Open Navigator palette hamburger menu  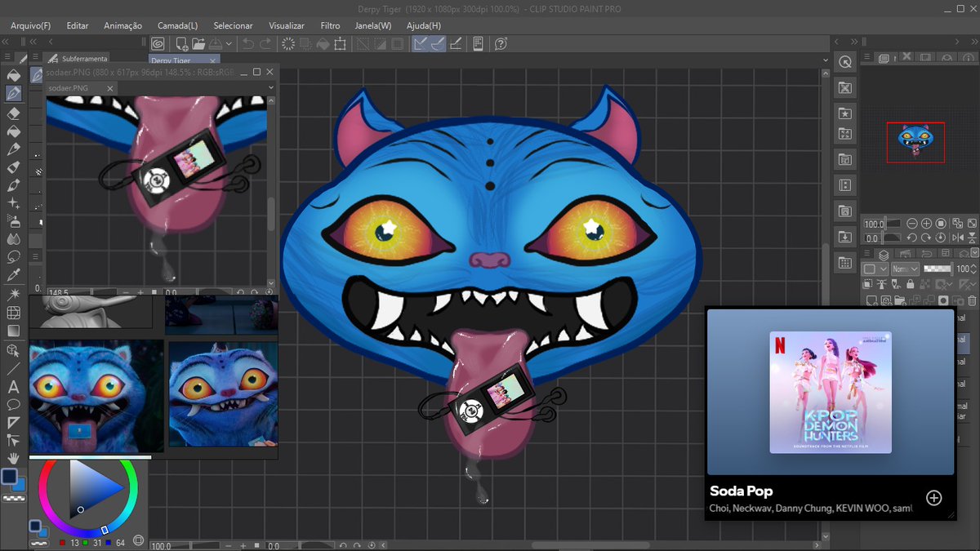point(868,58)
